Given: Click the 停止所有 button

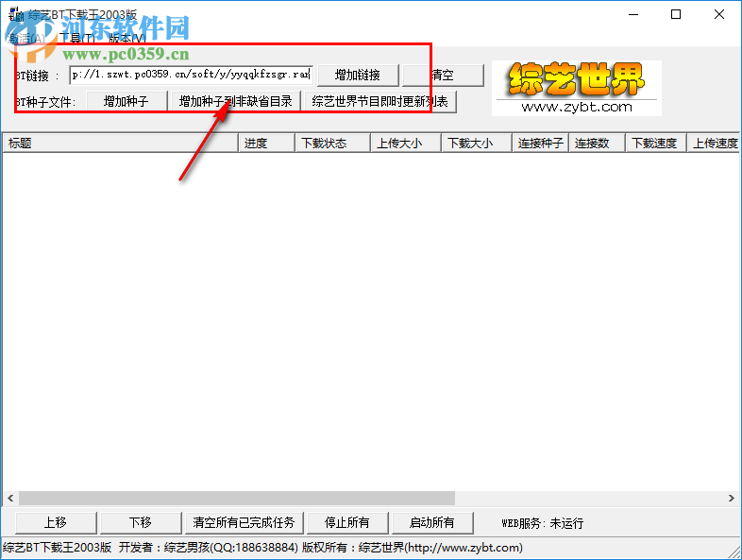Looking at the screenshot, I should (347, 522).
